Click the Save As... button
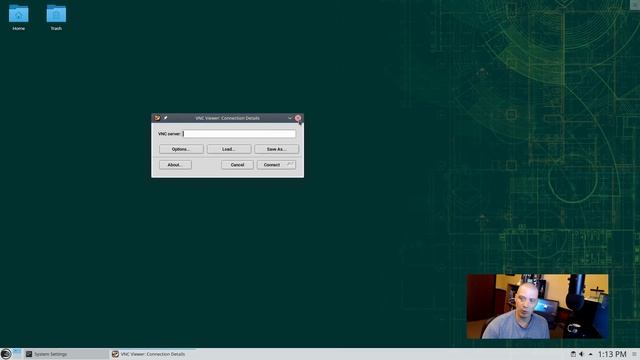This screenshot has height=360, width=640. tap(276, 149)
